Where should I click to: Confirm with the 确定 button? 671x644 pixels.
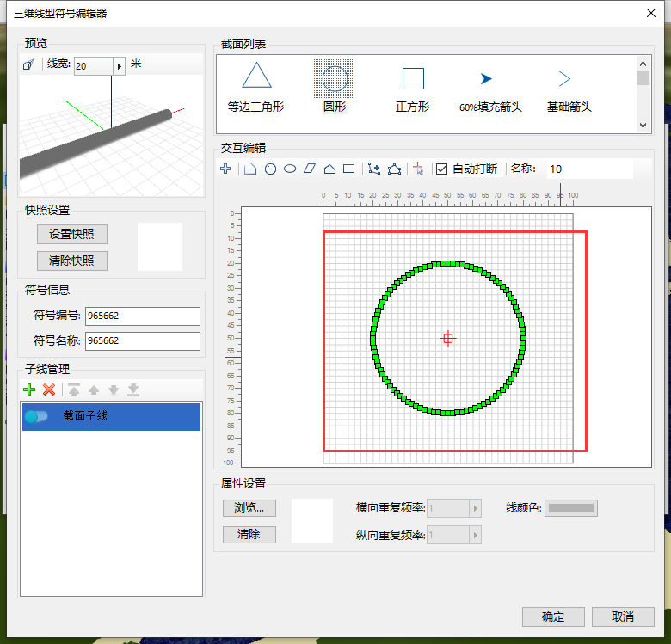pos(553,616)
